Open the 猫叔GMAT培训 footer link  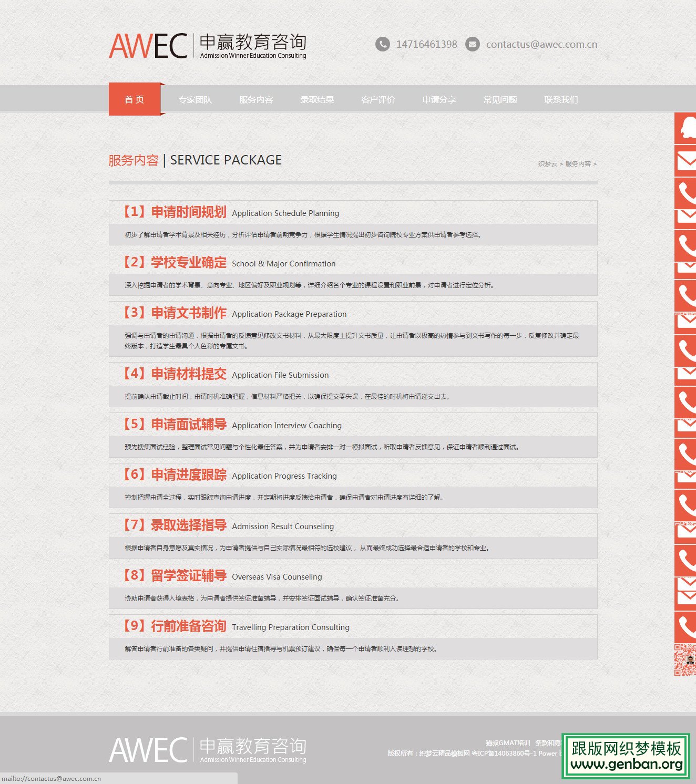508,743
